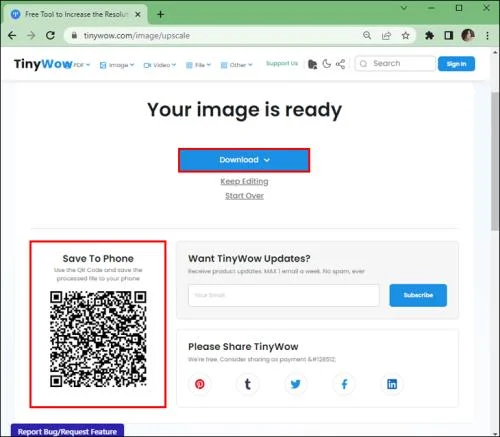The height and width of the screenshot is (437, 500).
Task: Open the Other tools menu
Action: [237, 65]
